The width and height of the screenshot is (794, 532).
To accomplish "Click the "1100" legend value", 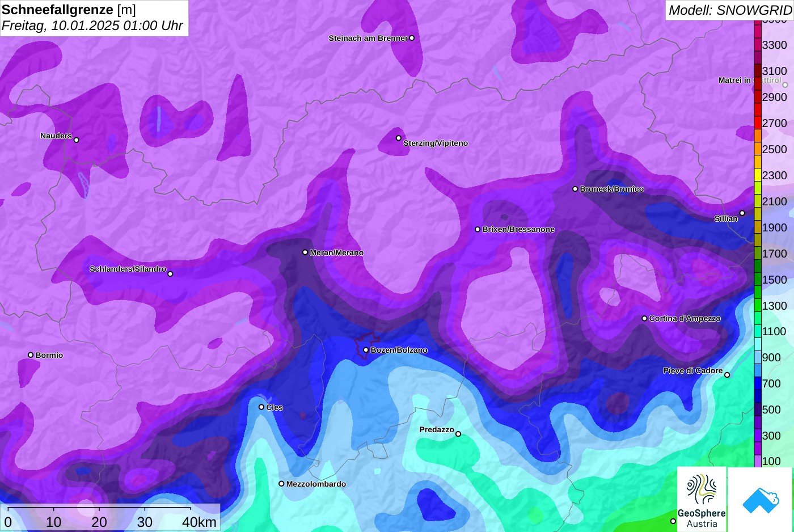I will click(x=775, y=331).
